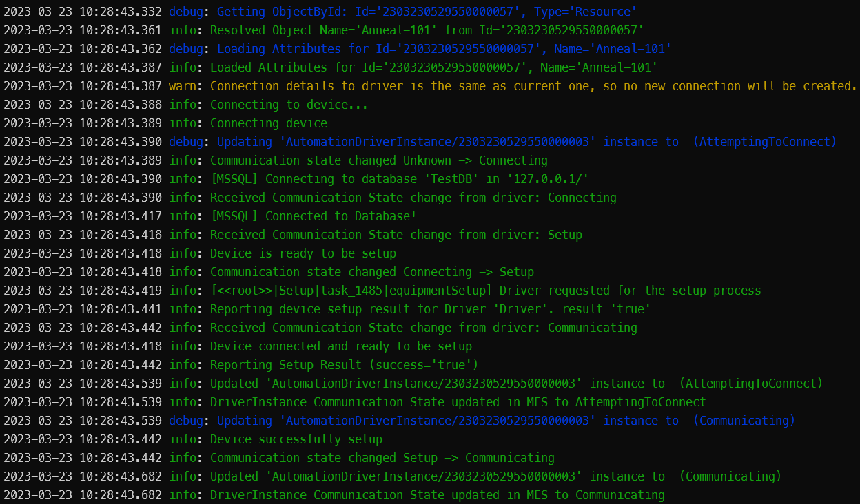Select the yellow warn line about connection details
Viewport: 860px width, 504px height.
pyautogui.click(x=431, y=86)
